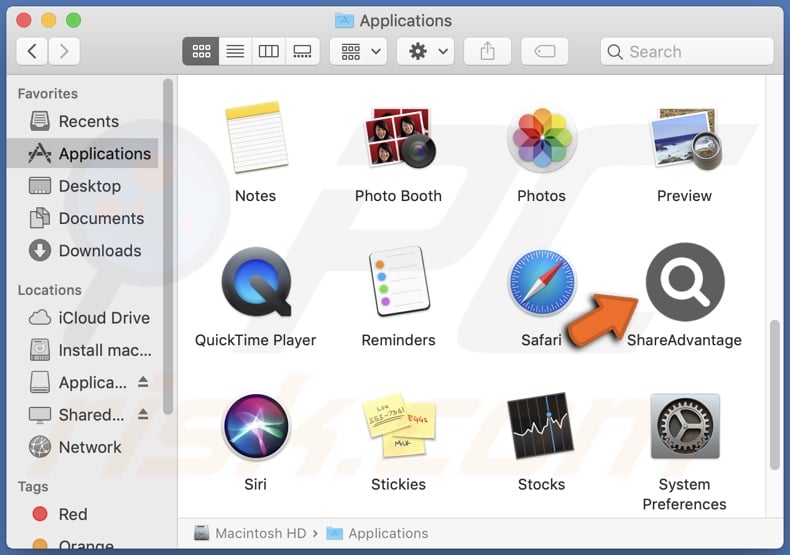This screenshot has height=555, width=790.
Task: Open Desktop in the sidebar
Action: [83, 186]
